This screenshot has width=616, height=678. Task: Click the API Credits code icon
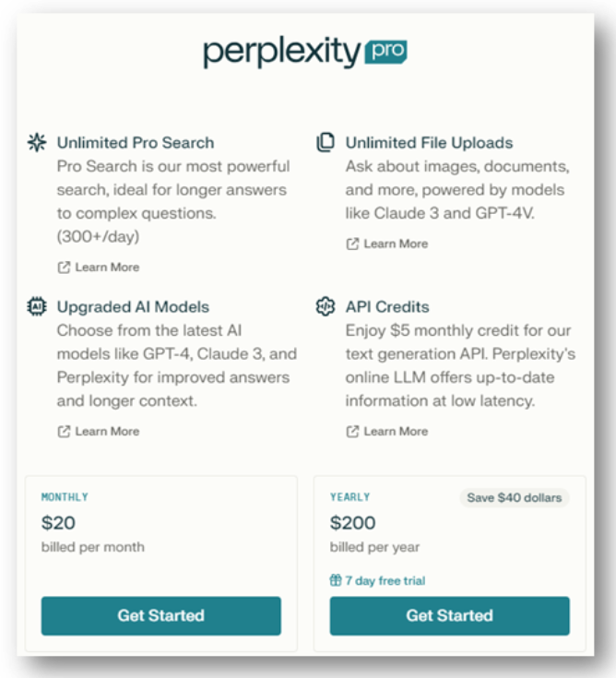pos(326,307)
